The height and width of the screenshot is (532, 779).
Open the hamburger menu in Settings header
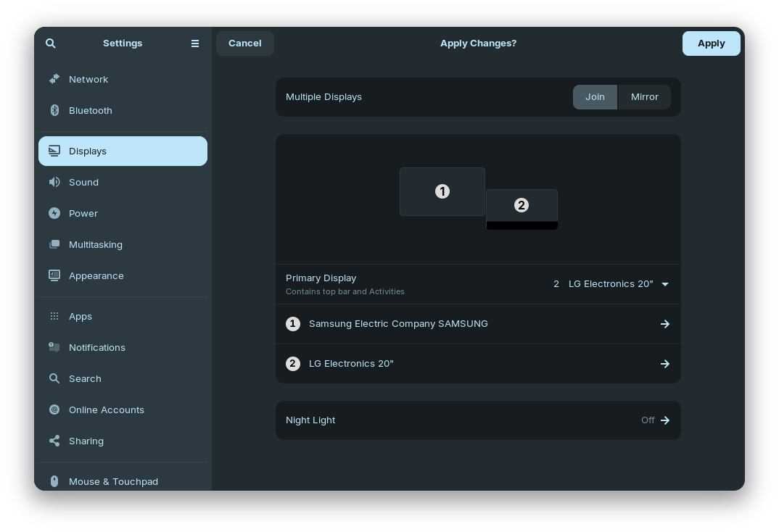coord(195,43)
